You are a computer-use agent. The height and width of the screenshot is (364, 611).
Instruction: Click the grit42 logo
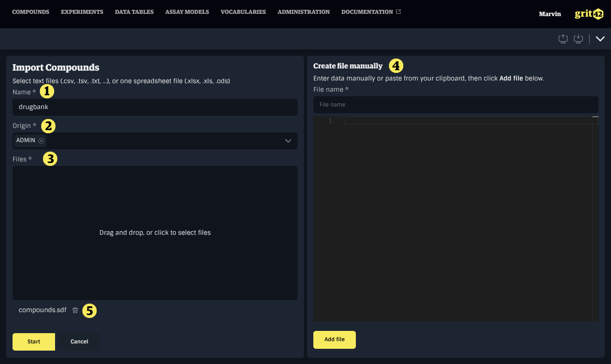[x=589, y=14]
